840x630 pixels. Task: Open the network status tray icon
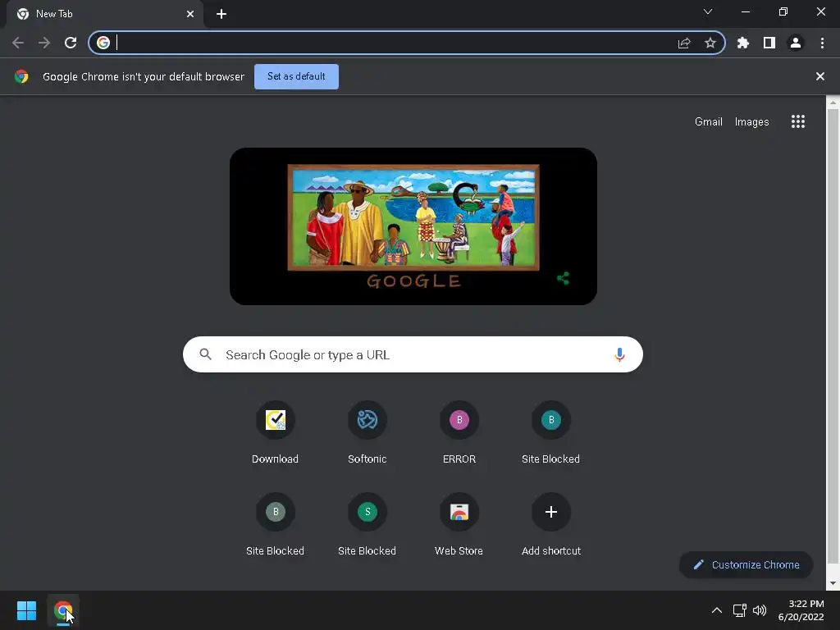tap(739, 610)
